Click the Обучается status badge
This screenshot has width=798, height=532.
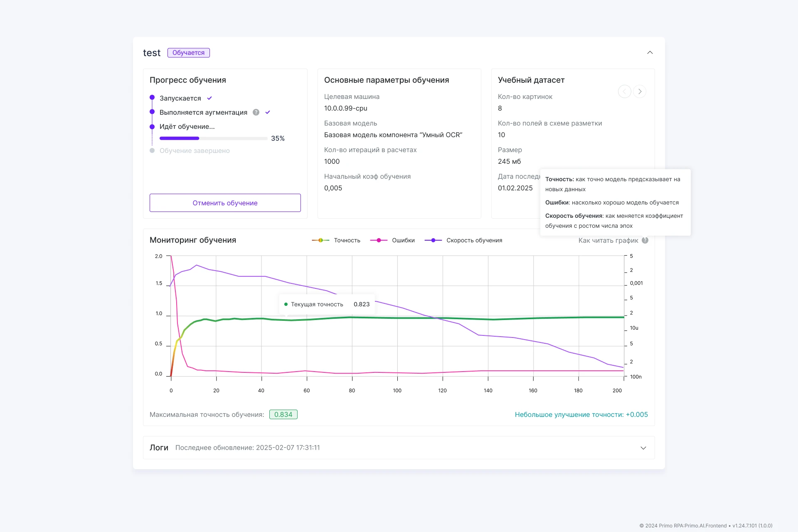pos(189,53)
